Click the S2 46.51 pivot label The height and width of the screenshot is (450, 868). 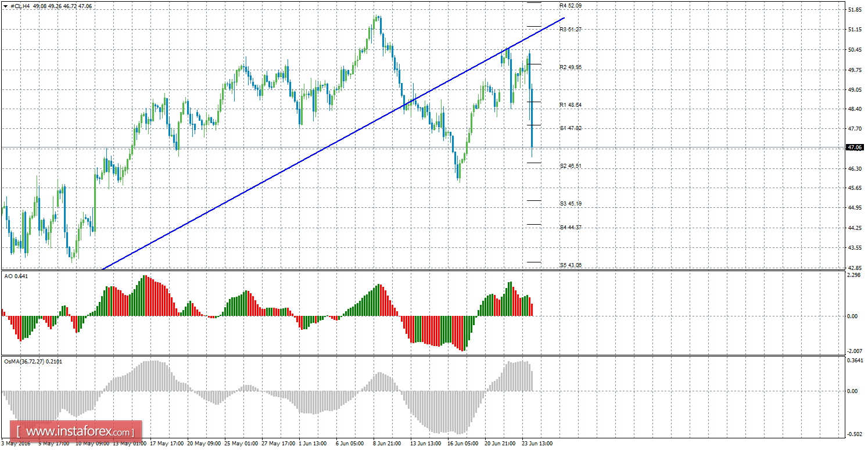571,166
